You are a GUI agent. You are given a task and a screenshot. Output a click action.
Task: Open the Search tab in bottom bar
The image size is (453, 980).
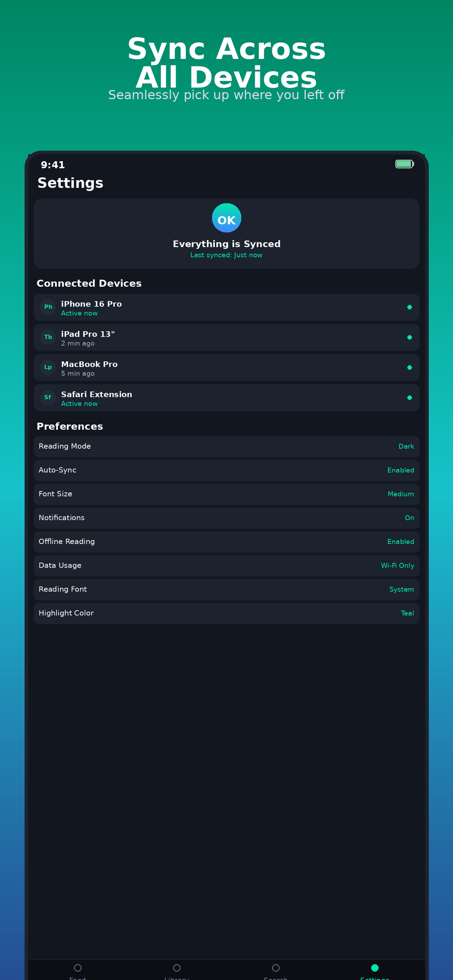(276, 971)
